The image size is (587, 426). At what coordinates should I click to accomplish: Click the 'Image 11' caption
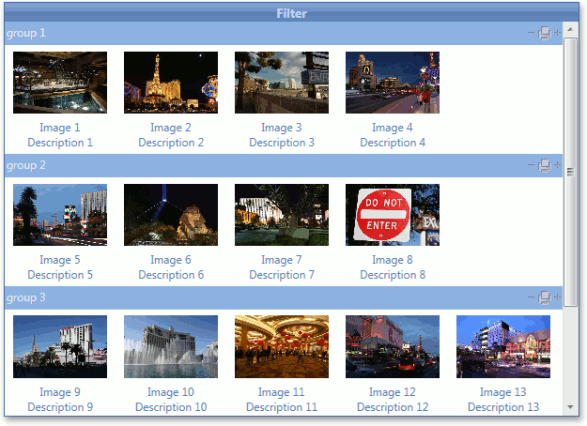pos(282,392)
